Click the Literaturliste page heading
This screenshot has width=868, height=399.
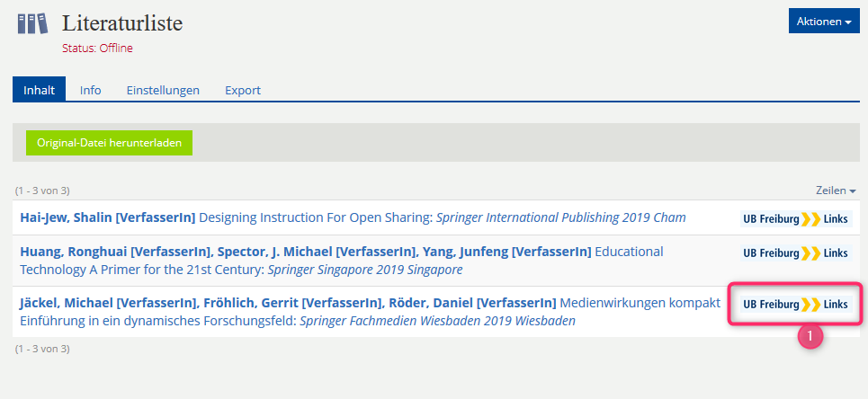tap(122, 23)
